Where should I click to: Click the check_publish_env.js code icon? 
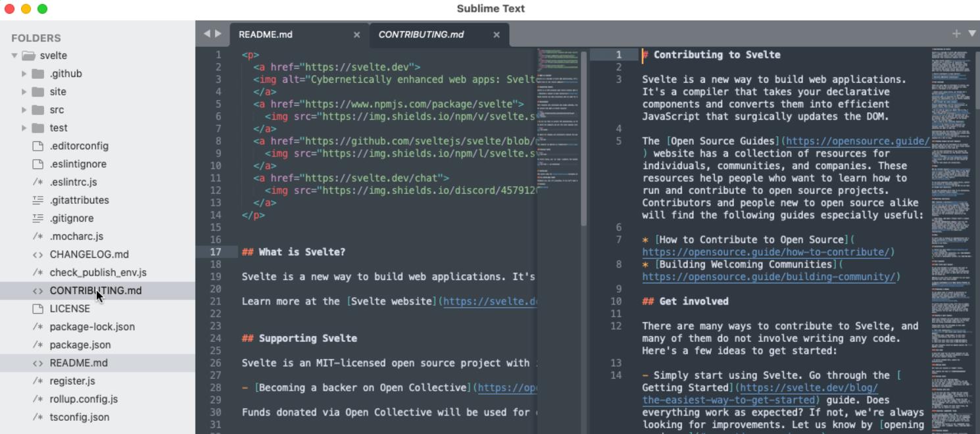pos(37,273)
